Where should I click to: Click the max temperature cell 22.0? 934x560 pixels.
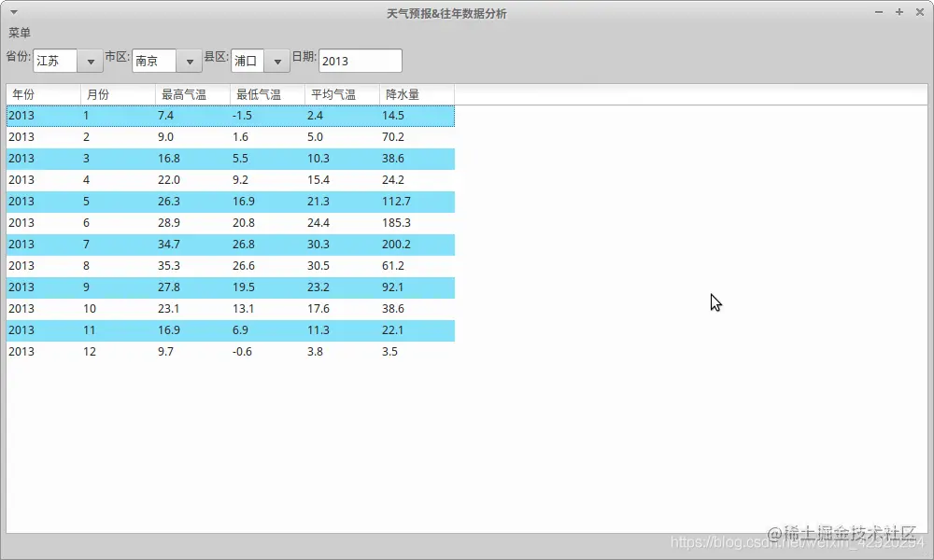[x=168, y=180]
